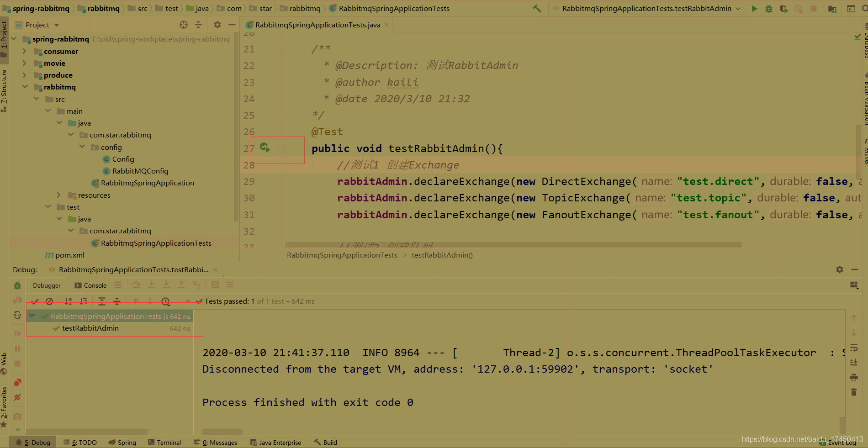Toggle soft-wrap in console side toolbar

pyautogui.click(x=853, y=348)
